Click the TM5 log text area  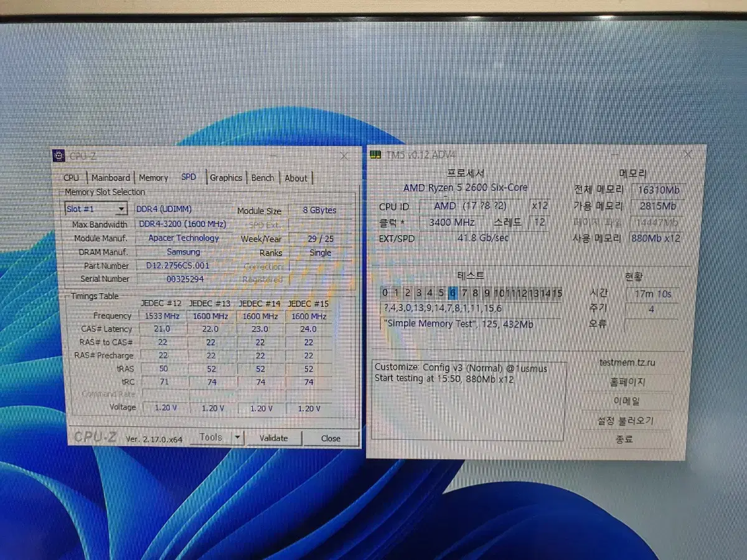[469, 401]
